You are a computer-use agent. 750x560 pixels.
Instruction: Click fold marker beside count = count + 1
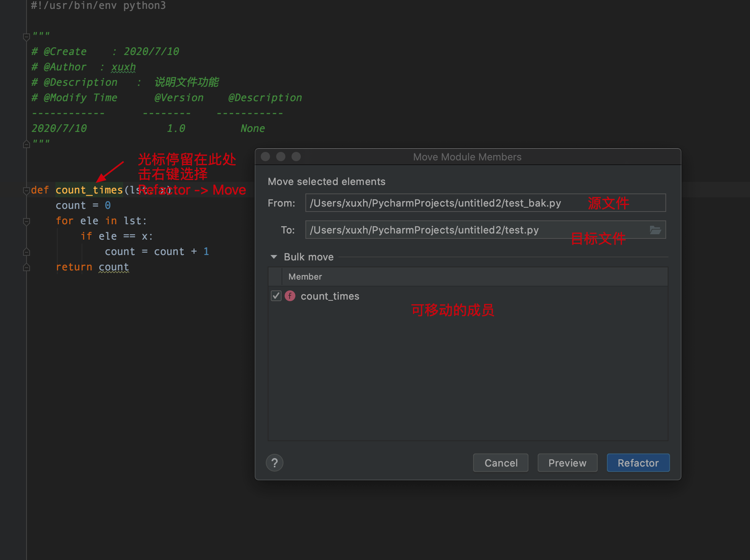(x=27, y=252)
